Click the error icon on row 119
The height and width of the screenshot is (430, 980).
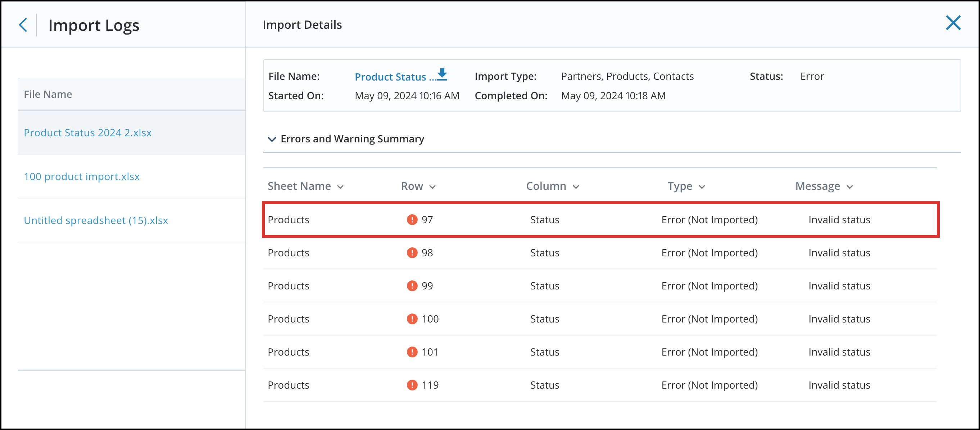(x=412, y=385)
